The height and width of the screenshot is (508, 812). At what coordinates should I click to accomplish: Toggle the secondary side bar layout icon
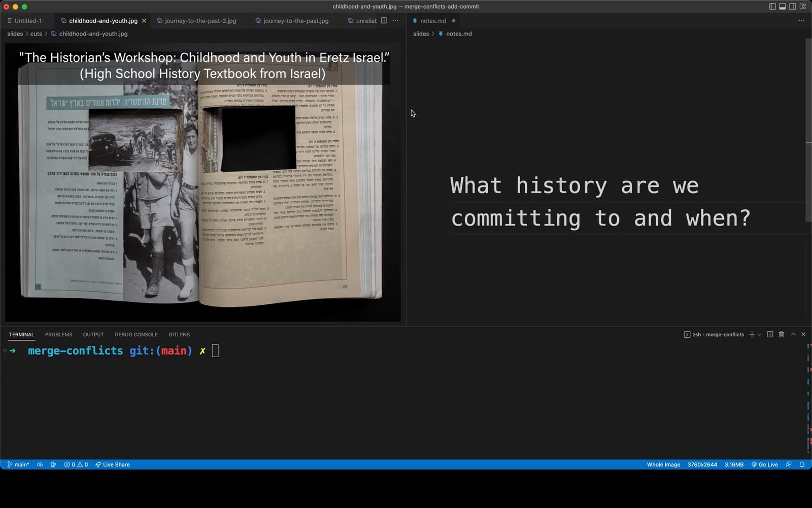(x=793, y=7)
